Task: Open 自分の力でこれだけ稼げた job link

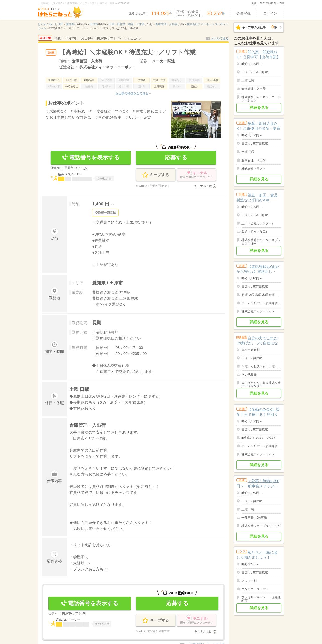Action: [257, 340]
